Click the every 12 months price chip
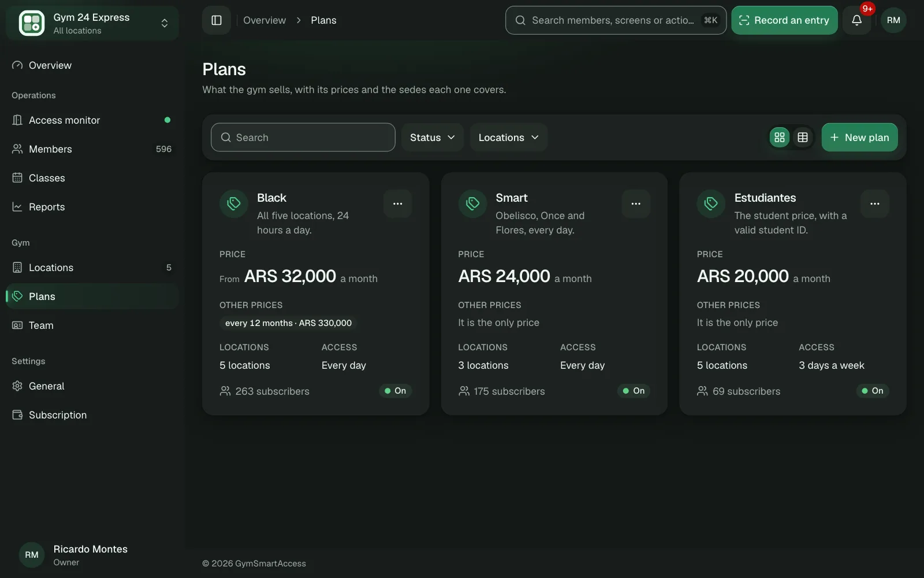Screen dimensions: 924x578 [288, 323]
